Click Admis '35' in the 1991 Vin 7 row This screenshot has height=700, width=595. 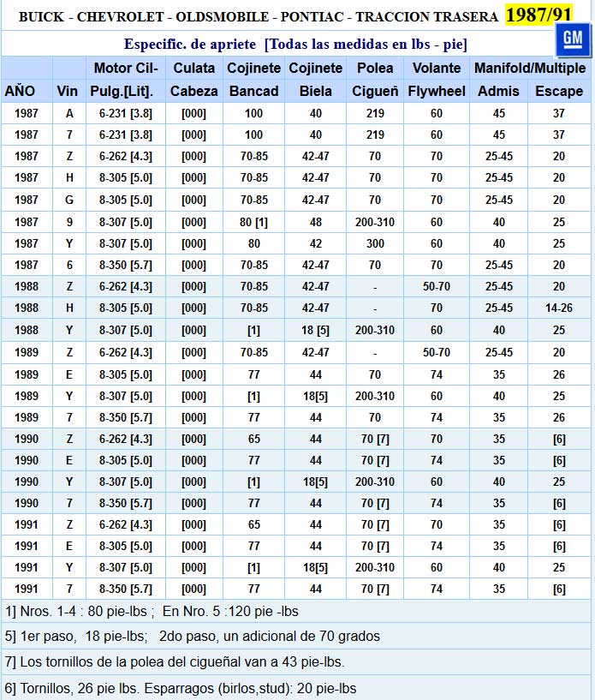click(498, 589)
